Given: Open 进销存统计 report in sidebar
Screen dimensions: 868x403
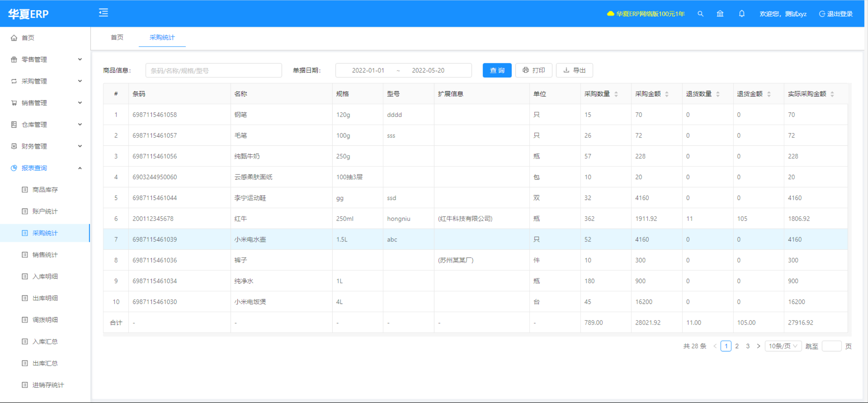Looking at the screenshot, I should [48, 385].
